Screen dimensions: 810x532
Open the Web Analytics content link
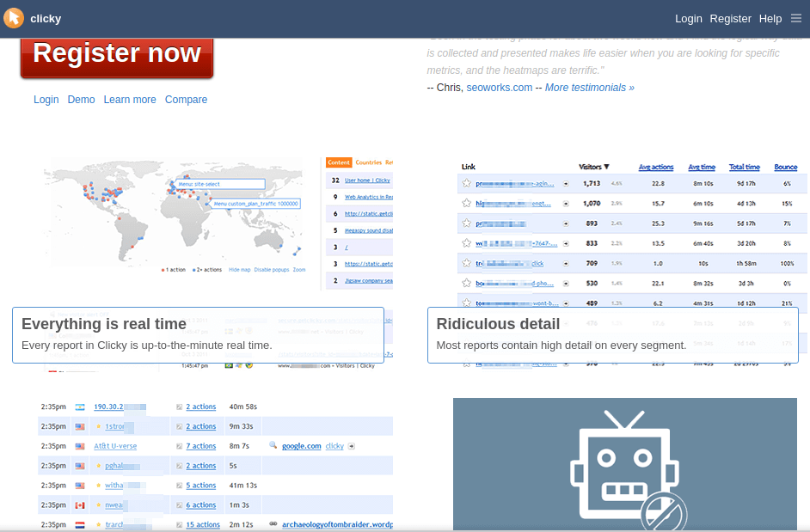click(x=369, y=197)
